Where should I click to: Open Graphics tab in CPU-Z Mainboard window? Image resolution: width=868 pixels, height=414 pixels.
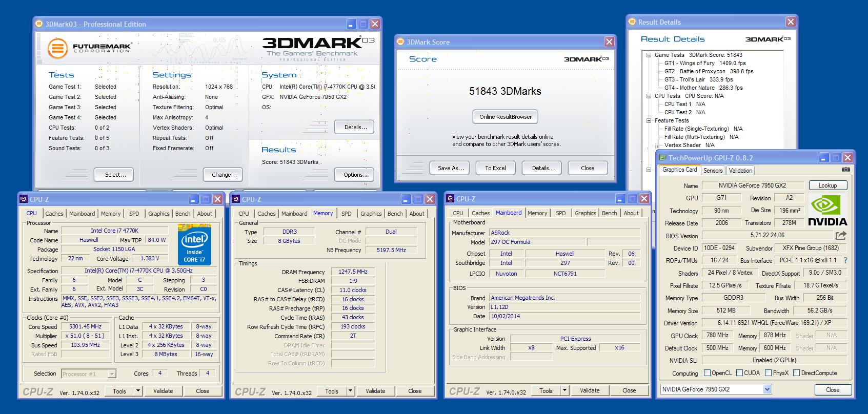[585, 213]
